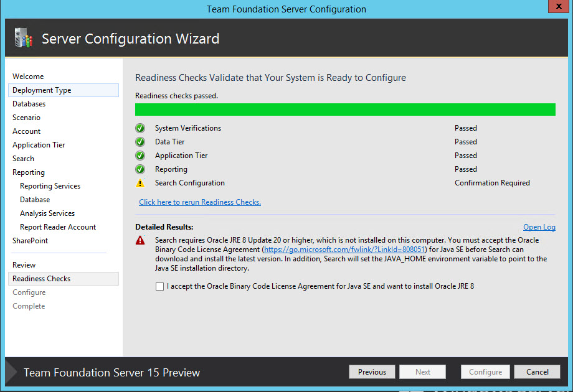The width and height of the screenshot is (573, 392).
Task: Click the Configure button in the footer
Action: tap(485, 372)
